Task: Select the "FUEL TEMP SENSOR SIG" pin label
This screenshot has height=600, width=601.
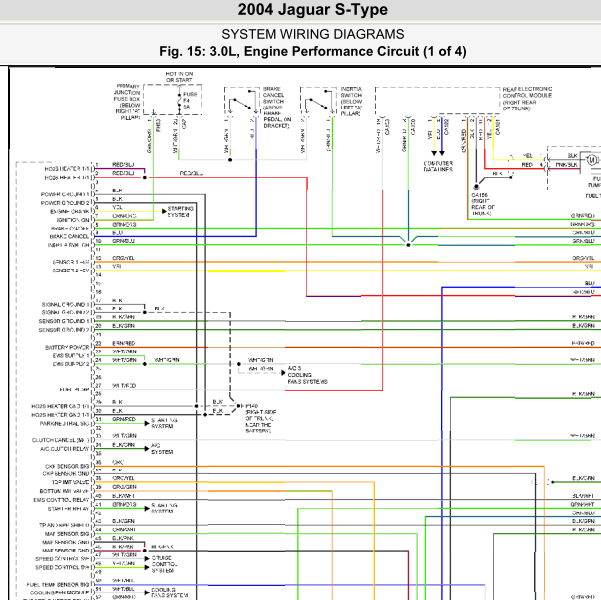Action: 58,585
